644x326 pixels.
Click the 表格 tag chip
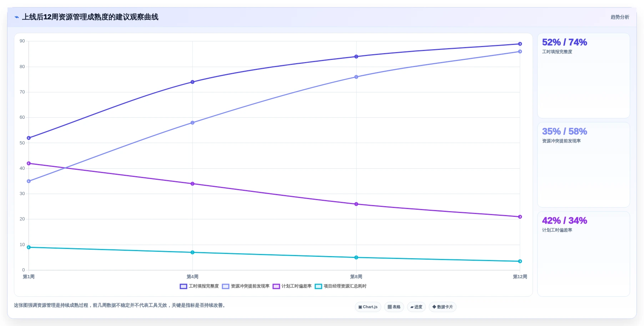(x=394, y=307)
